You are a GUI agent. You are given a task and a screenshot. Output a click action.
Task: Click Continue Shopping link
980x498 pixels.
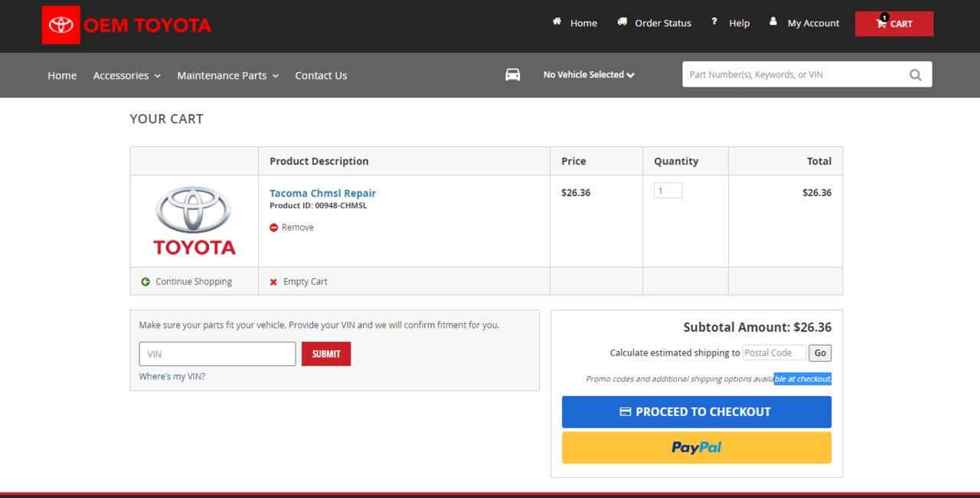point(194,282)
